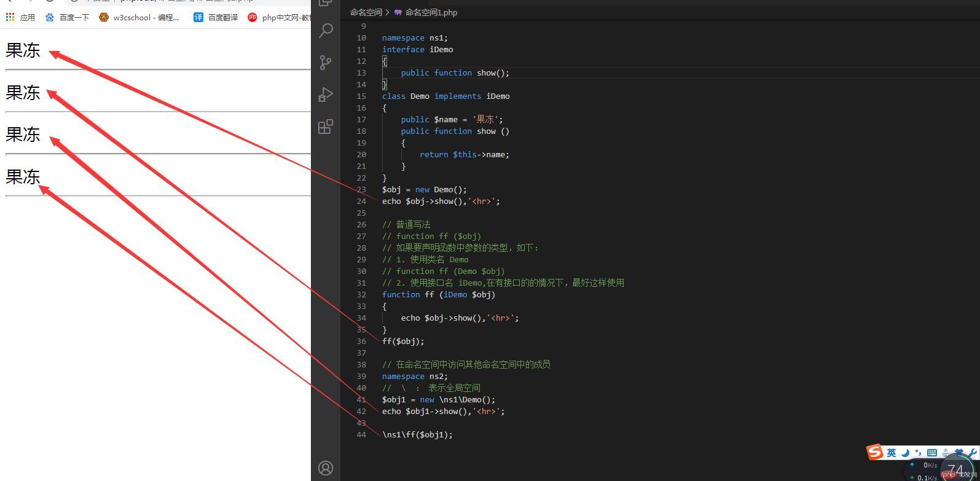Image resolution: width=980 pixels, height=481 pixels.
Task: Open the Accounts menu in activity bar
Action: click(326, 468)
